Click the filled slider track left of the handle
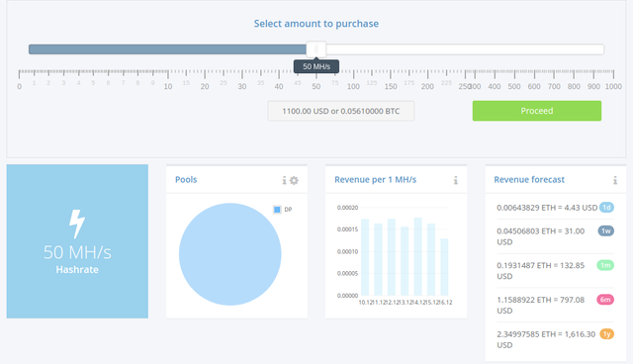 pos(167,49)
